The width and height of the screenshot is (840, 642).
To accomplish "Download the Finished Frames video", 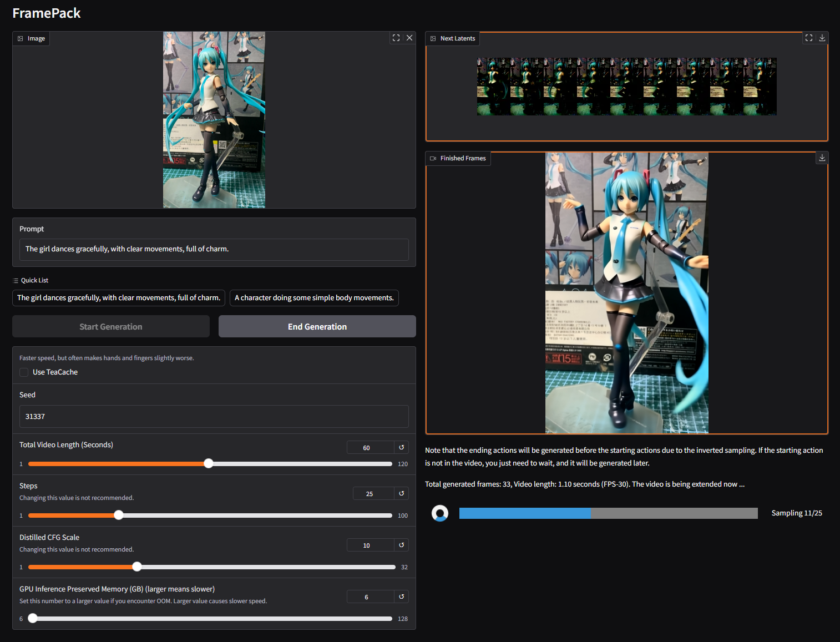I will point(822,158).
